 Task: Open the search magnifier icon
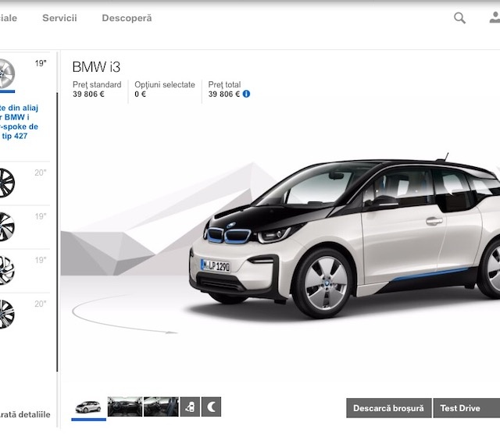459,18
